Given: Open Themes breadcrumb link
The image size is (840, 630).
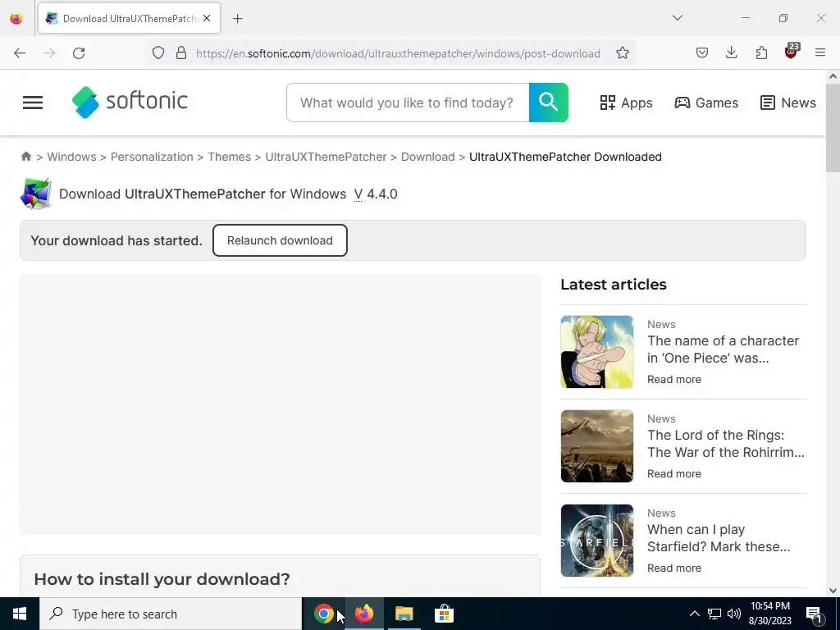Looking at the screenshot, I should [x=230, y=157].
